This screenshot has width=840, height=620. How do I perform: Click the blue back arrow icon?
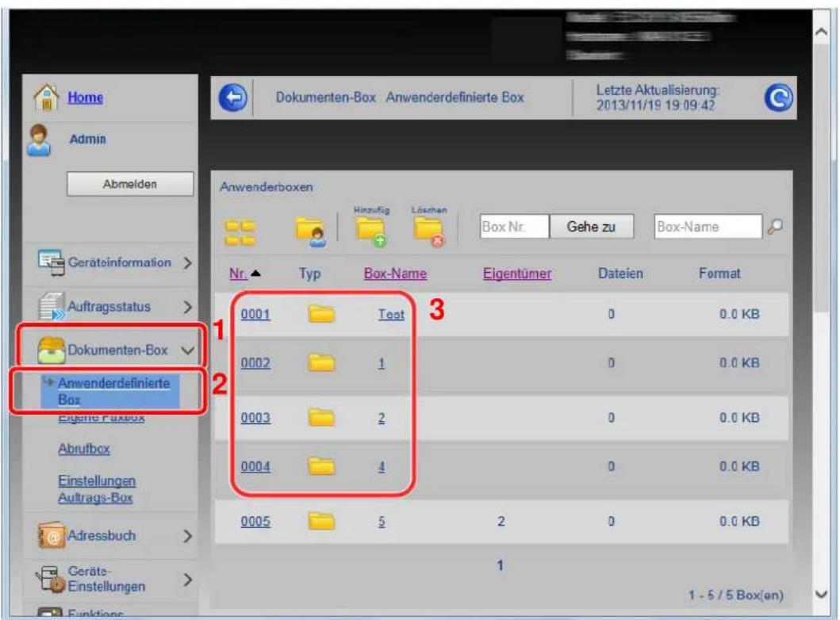(233, 98)
